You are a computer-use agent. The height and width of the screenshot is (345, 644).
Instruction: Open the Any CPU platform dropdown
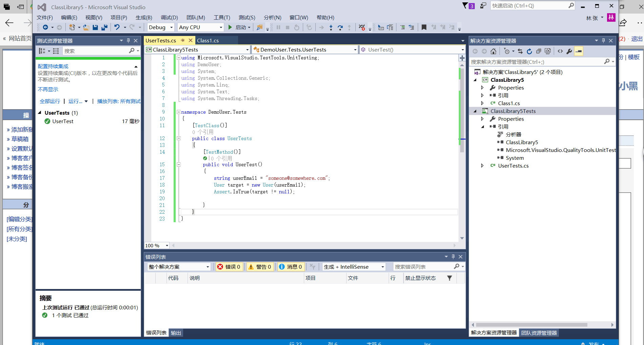coord(200,27)
